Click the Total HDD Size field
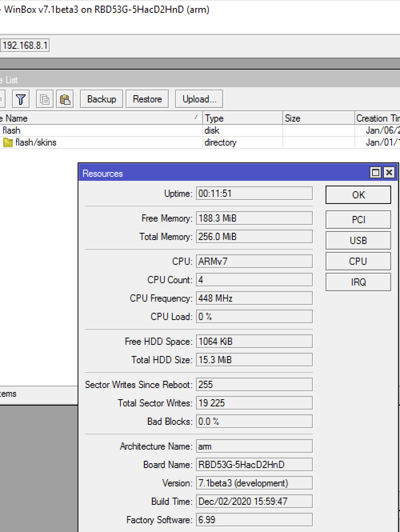Viewport: 400px width, 532px height. point(254,360)
